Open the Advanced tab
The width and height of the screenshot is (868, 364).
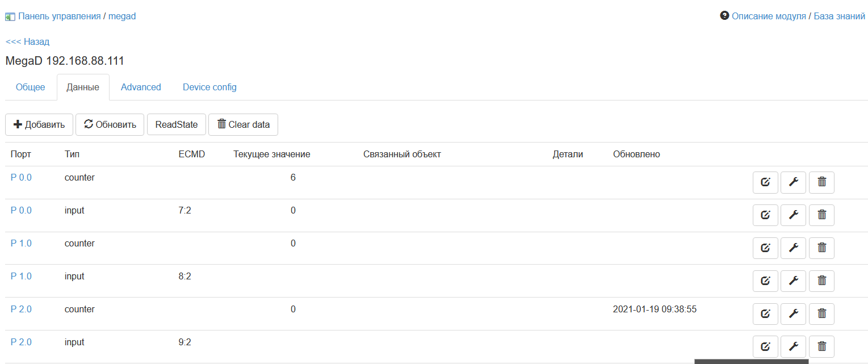click(x=141, y=87)
